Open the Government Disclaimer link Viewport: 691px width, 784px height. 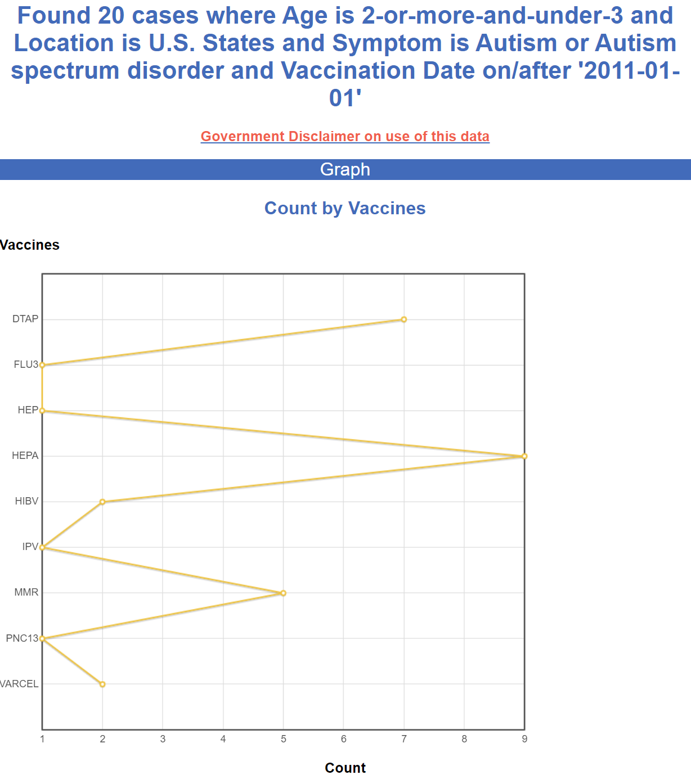[345, 137]
